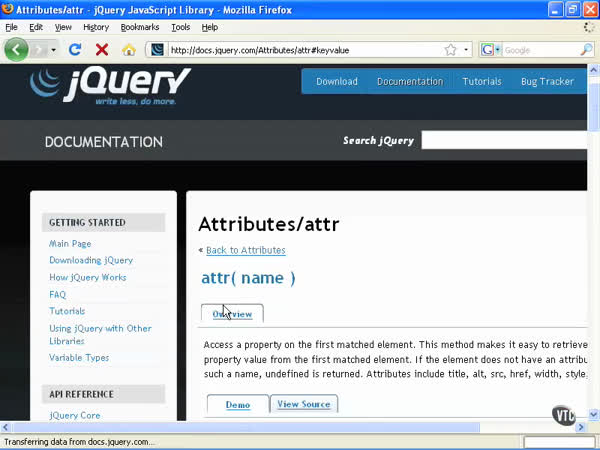Screen dimensions: 600x450
Task: Click the jQuery logo
Action: pyautogui.click(x=110, y=86)
